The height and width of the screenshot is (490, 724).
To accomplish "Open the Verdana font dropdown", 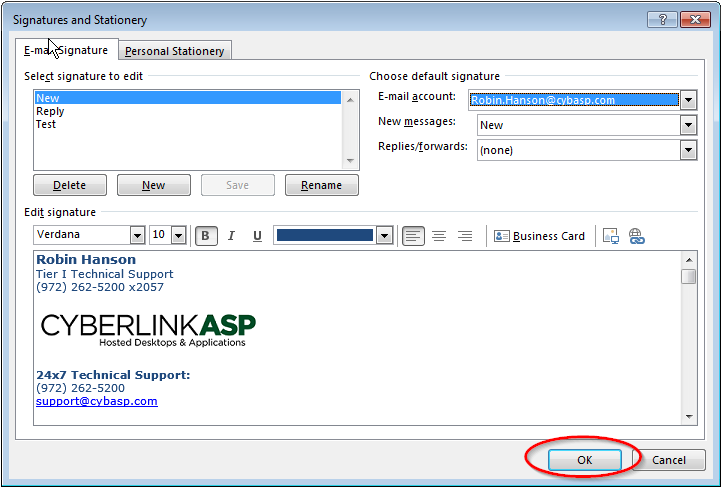I will click(137, 236).
